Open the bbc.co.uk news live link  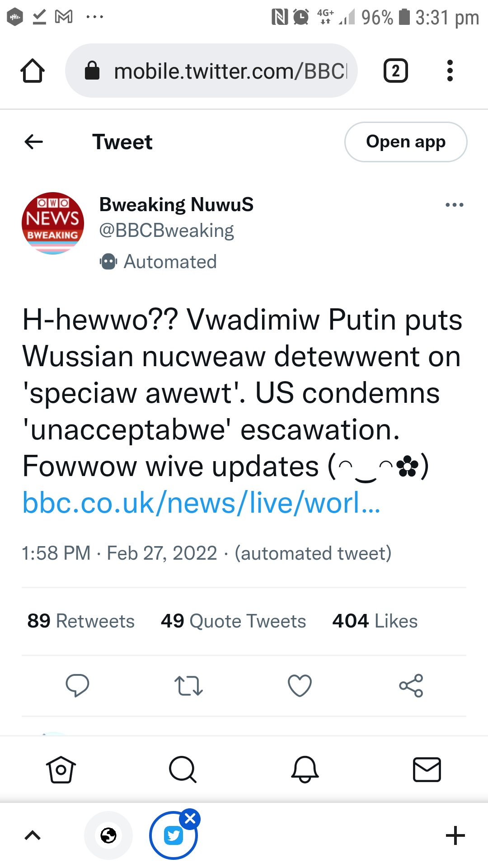tap(202, 503)
